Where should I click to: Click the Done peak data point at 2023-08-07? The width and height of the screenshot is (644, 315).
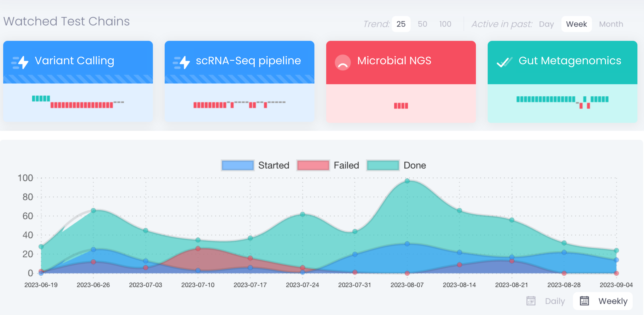[407, 181]
